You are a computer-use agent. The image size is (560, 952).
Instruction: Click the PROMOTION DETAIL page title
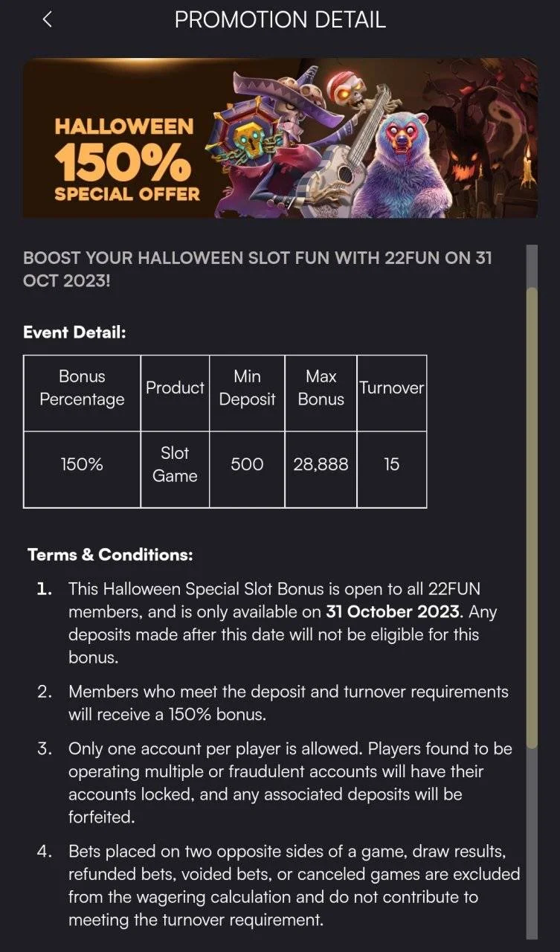[x=280, y=20]
